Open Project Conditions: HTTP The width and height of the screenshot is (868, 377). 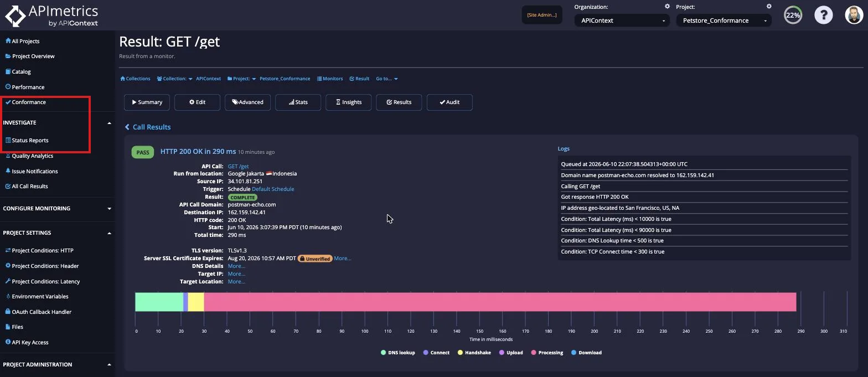(39, 250)
